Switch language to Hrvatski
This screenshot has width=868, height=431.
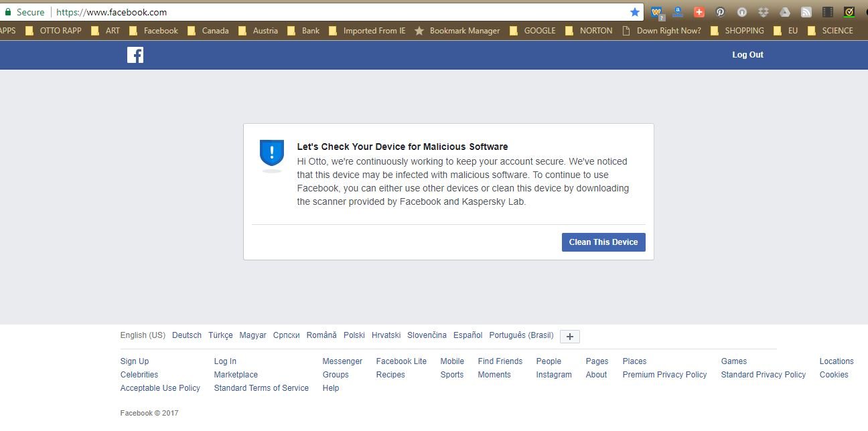[386, 335]
